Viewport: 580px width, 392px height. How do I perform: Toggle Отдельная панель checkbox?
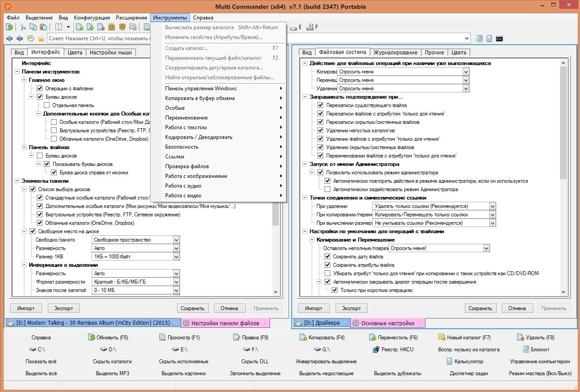[x=46, y=105]
